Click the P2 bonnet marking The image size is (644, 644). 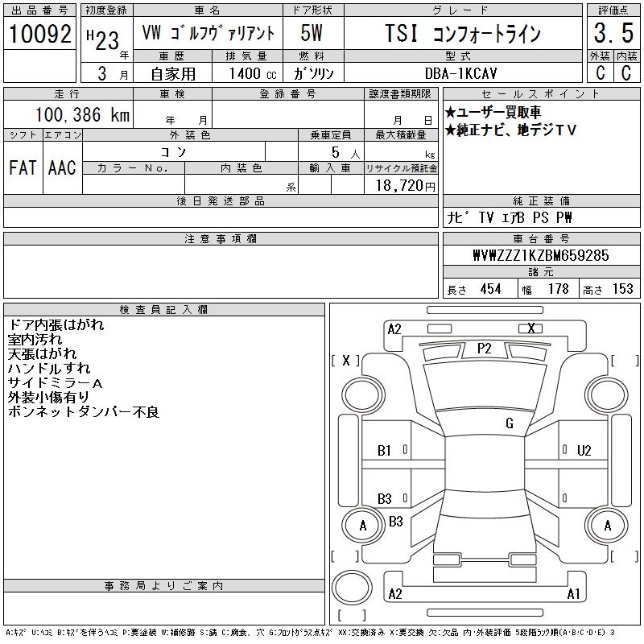[x=485, y=349]
